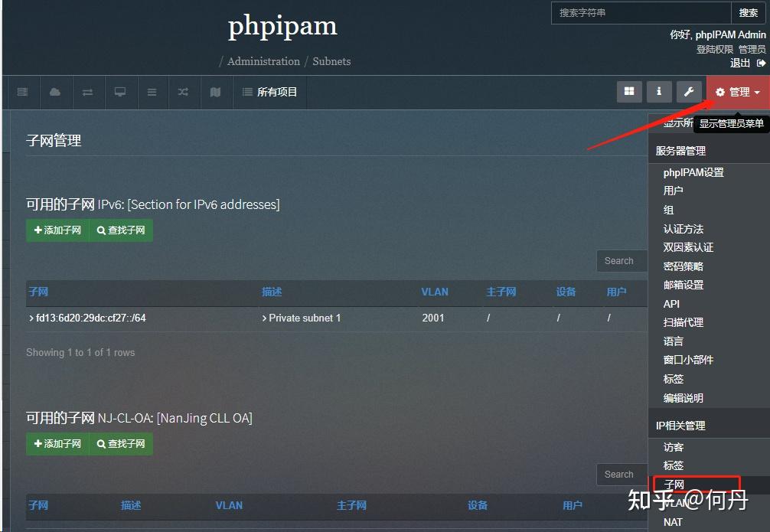Open the folded map icon in toolbar
The width and height of the screenshot is (770, 532).
(215, 92)
